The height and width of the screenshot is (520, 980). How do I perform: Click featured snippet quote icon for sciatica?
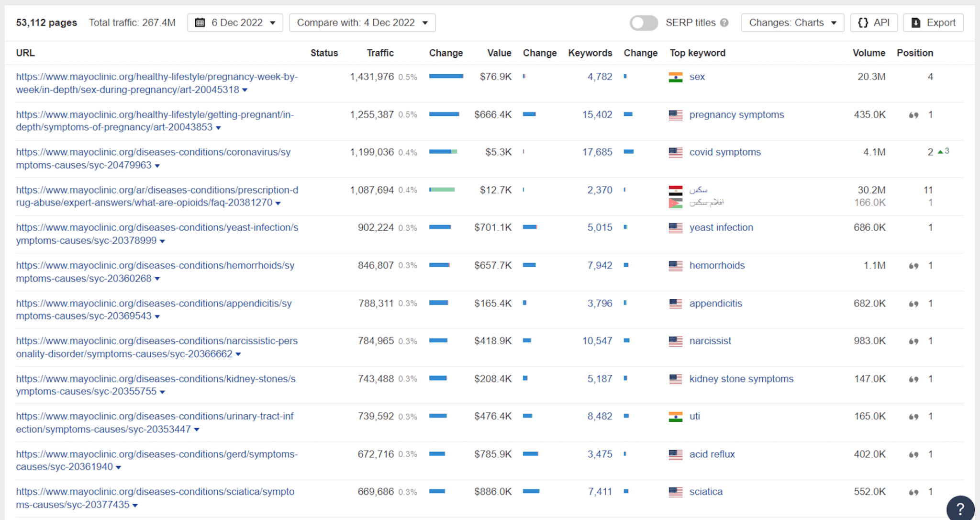(913, 492)
